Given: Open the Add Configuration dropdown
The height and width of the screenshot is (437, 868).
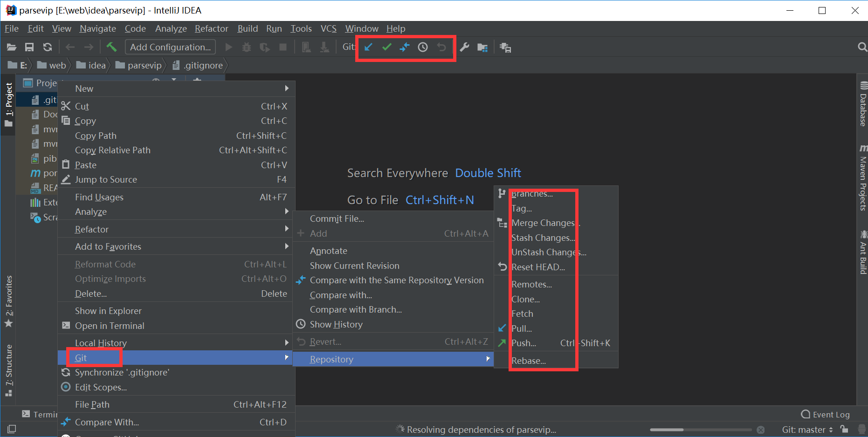Looking at the screenshot, I should [x=170, y=47].
